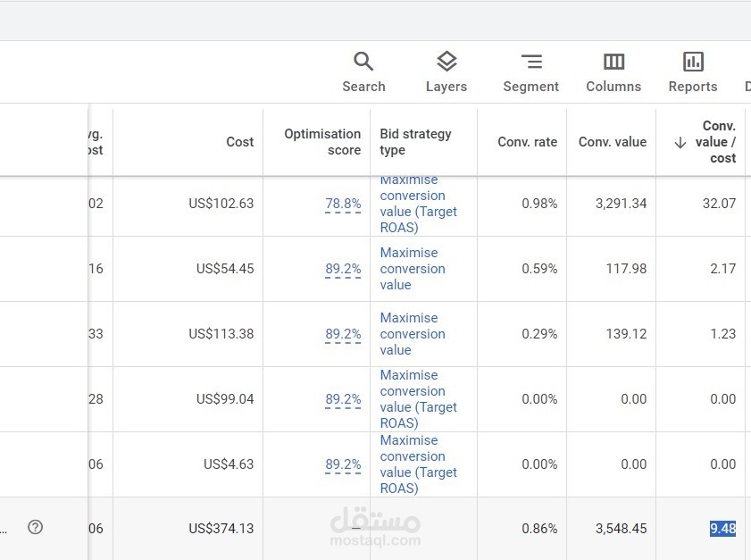Click the 0.98% conversion rate cell
This screenshot has width=751, height=560.
tap(539, 204)
